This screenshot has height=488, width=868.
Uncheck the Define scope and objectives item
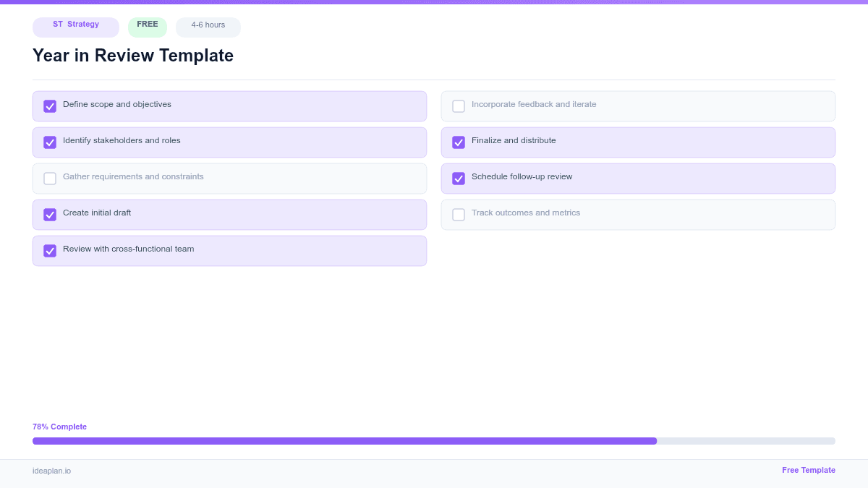(49, 106)
